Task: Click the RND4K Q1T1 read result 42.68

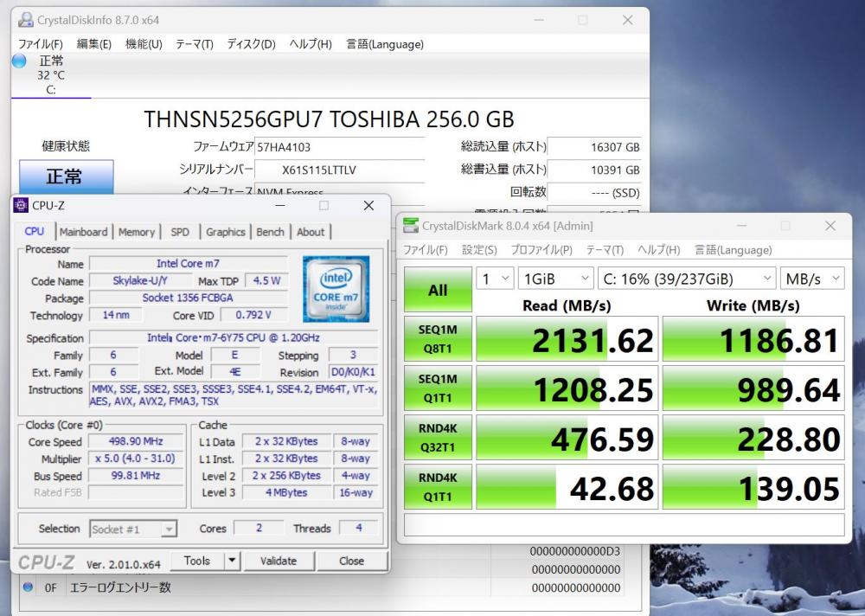Action: click(567, 487)
